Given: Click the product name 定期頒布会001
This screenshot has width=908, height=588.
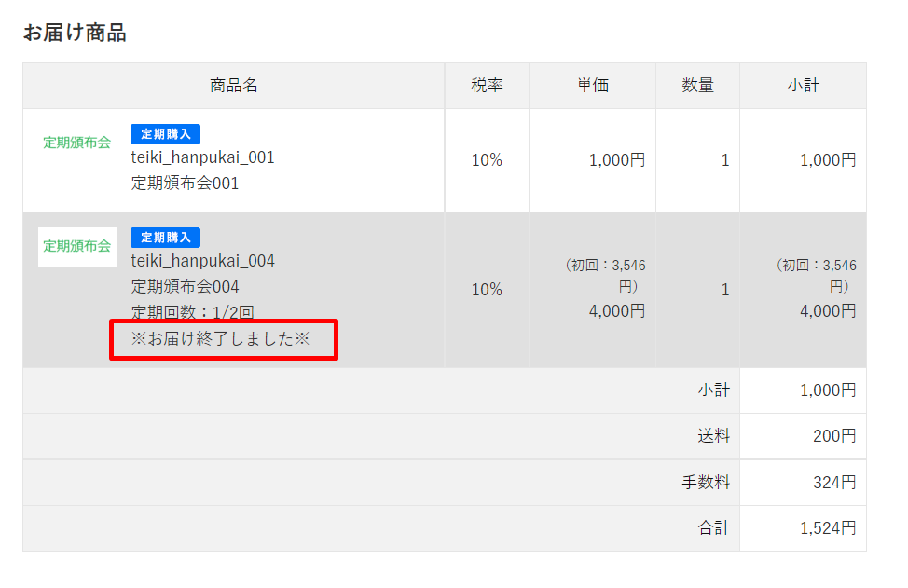Looking at the screenshot, I should point(185,184).
